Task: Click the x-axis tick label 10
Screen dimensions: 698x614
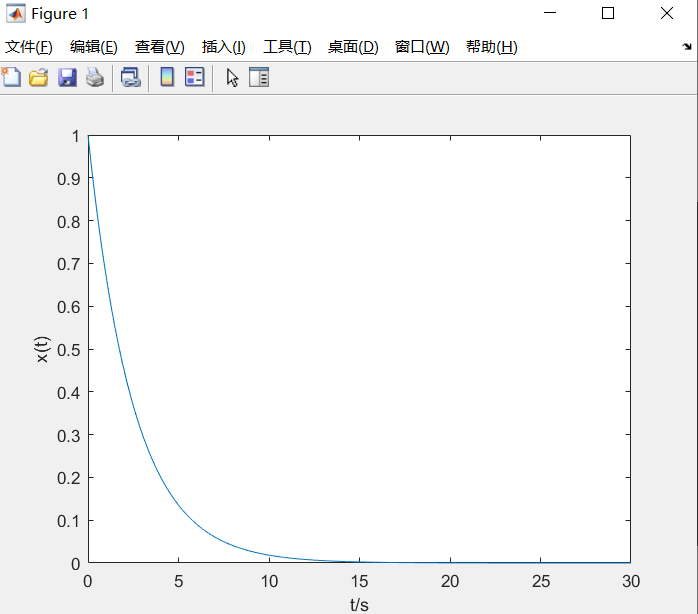Action: [269, 581]
